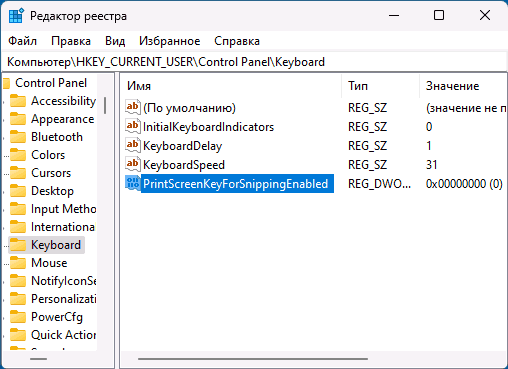This screenshot has height=369, width=508.
Task: Click the Registry Editor app icon in title bar
Action: click(x=16, y=16)
